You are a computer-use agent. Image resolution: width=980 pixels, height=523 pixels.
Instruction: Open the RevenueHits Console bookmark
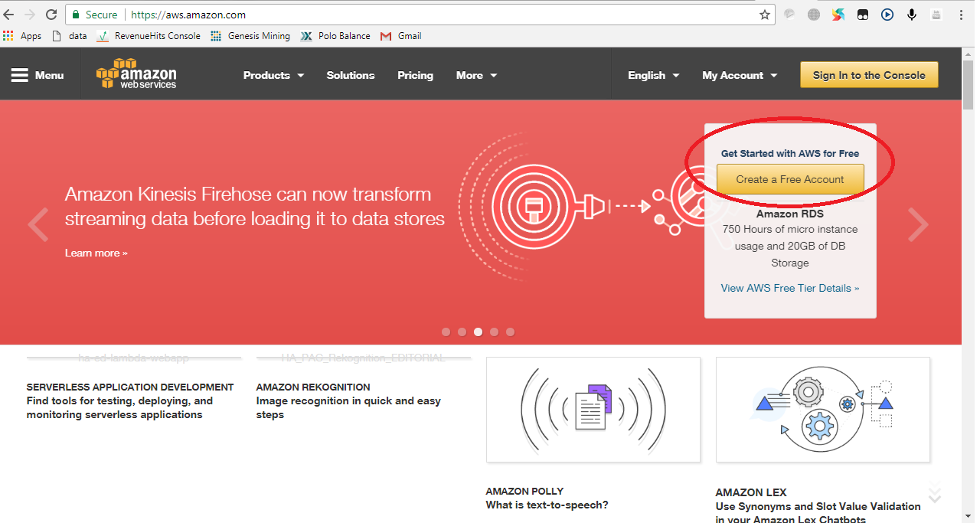pyautogui.click(x=149, y=36)
